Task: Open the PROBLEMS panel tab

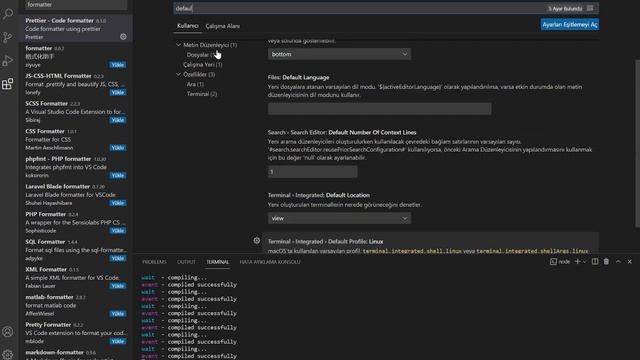Action: coord(154,262)
